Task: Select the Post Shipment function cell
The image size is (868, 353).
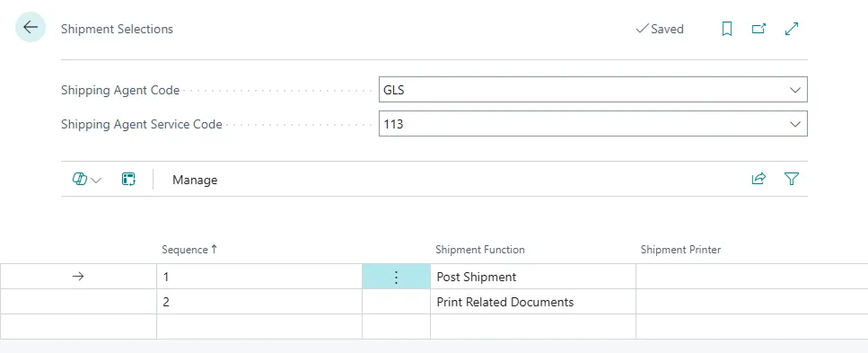Action: (x=533, y=277)
